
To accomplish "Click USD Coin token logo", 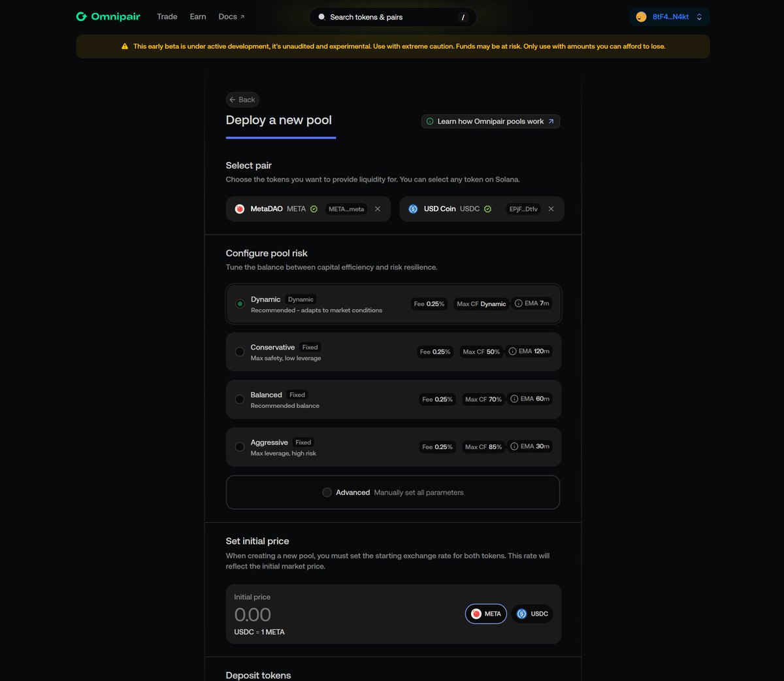I will tap(413, 209).
